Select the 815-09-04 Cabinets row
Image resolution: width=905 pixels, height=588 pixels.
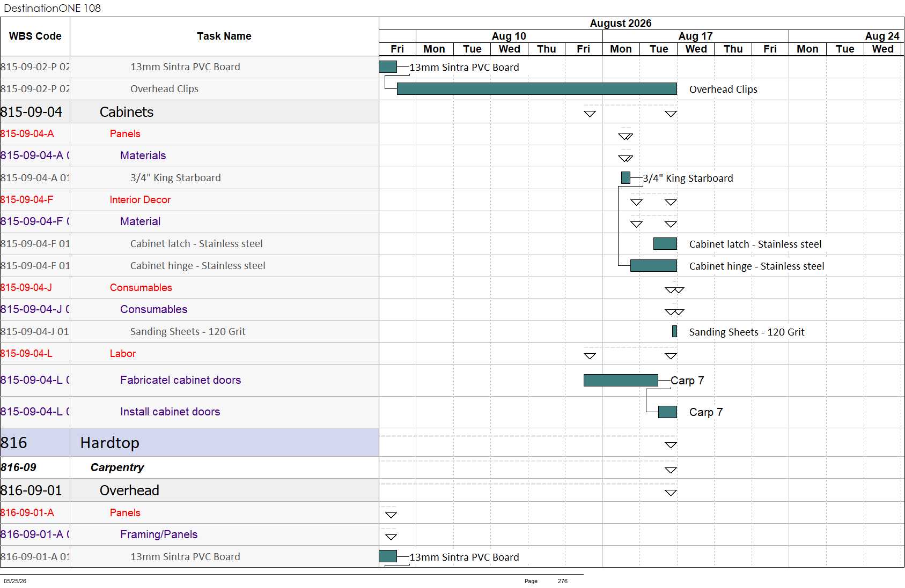tap(189, 112)
